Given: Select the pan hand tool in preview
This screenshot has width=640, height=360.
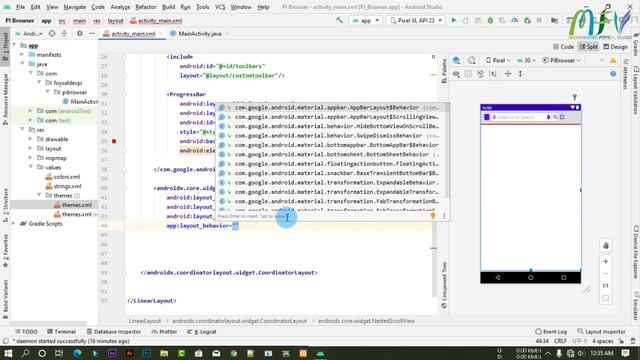Looking at the screenshot, I should click(606, 245).
